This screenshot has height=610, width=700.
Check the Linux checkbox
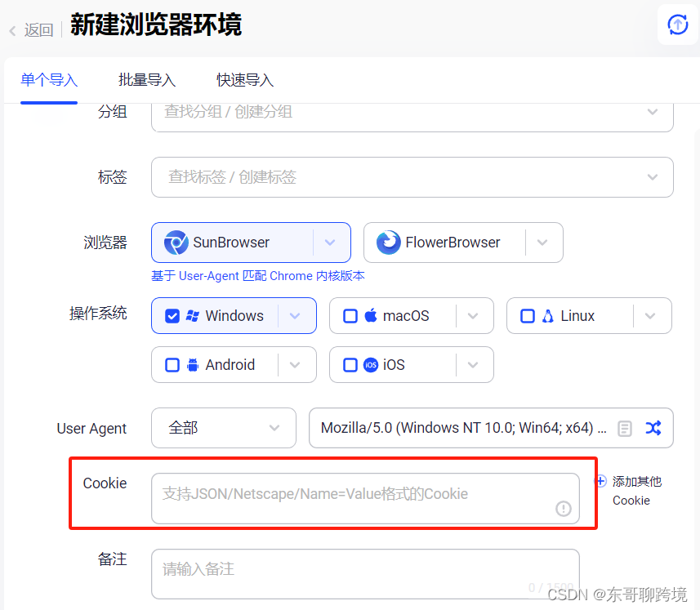tap(528, 316)
